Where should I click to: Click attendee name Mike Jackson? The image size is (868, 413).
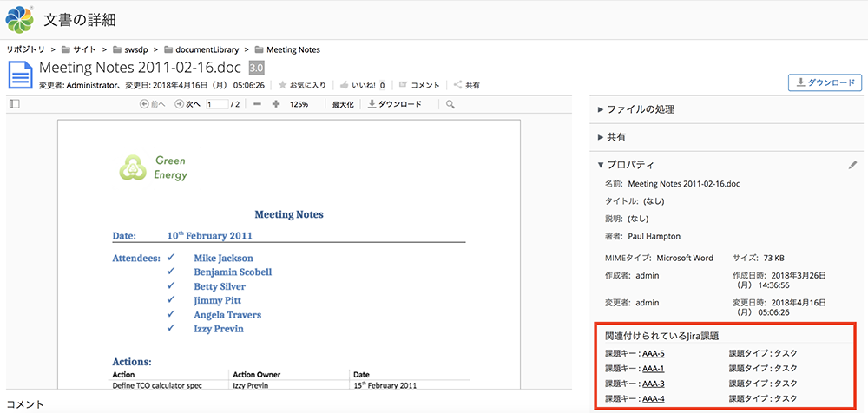224,258
